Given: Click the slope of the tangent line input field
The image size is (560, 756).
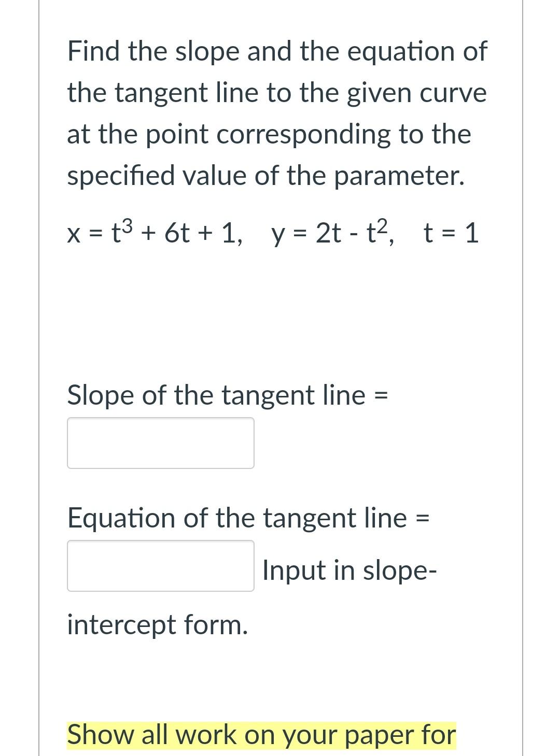Looking at the screenshot, I should [x=160, y=443].
